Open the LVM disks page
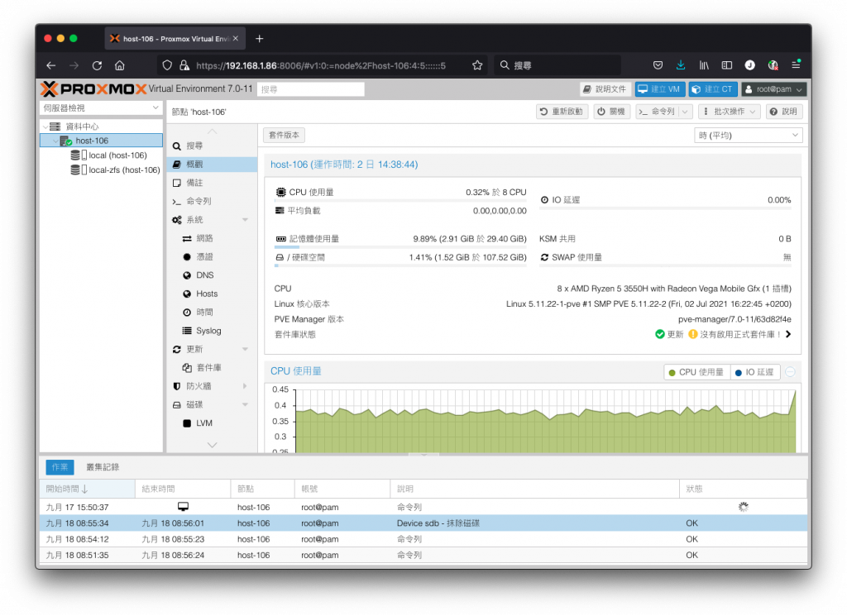This screenshot has height=616, width=847. coord(212,423)
